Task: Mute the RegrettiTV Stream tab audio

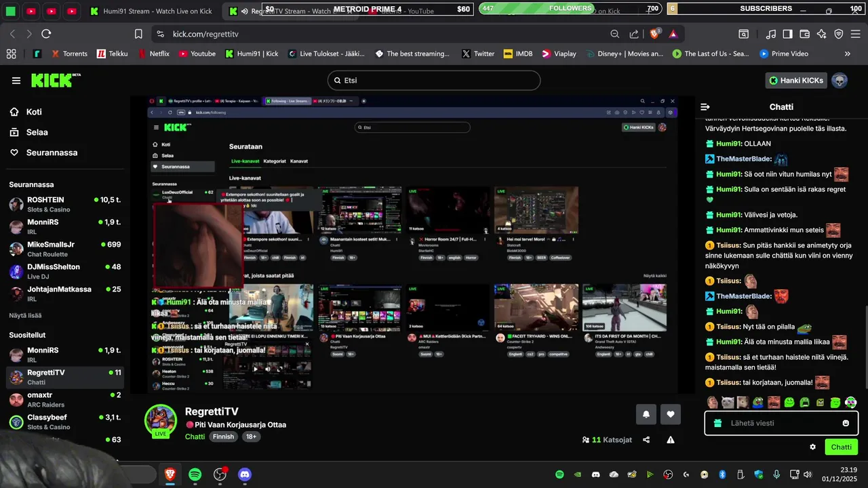Action: pyautogui.click(x=245, y=12)
